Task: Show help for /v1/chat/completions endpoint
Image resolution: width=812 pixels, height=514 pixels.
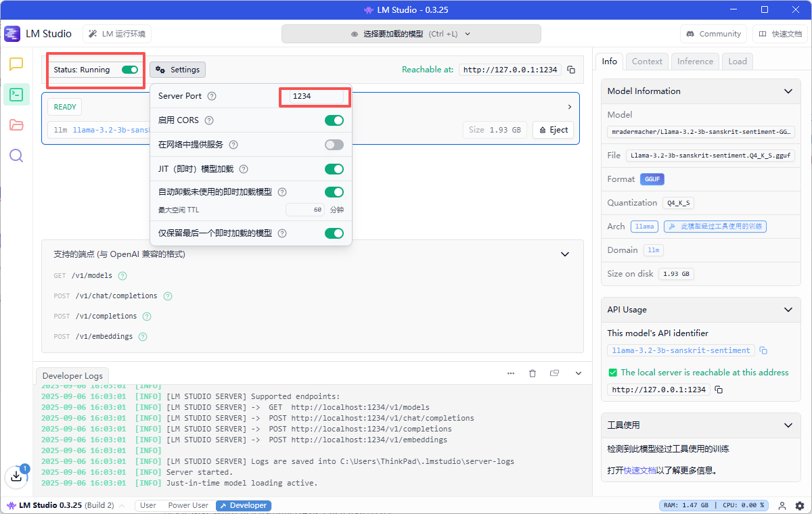Action: [168, 296]
